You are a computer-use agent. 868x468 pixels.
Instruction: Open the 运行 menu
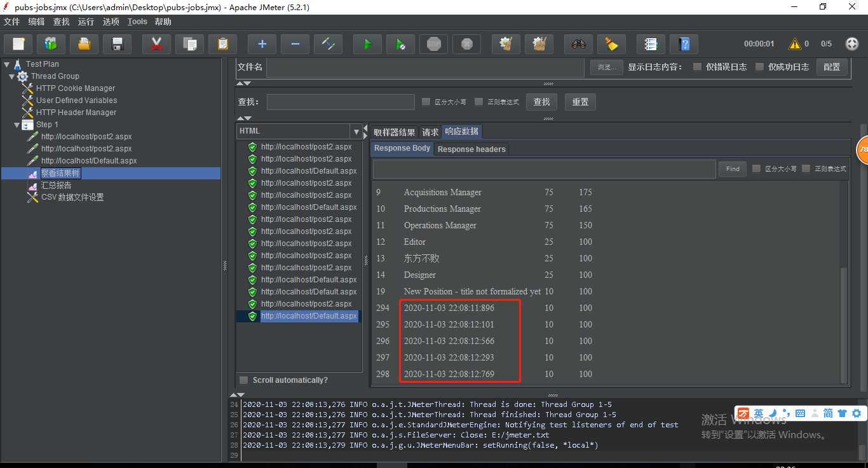[86, 22]
